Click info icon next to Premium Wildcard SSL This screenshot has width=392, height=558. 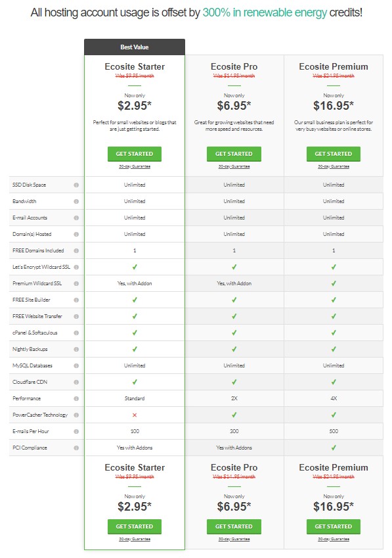click(76, 284)
